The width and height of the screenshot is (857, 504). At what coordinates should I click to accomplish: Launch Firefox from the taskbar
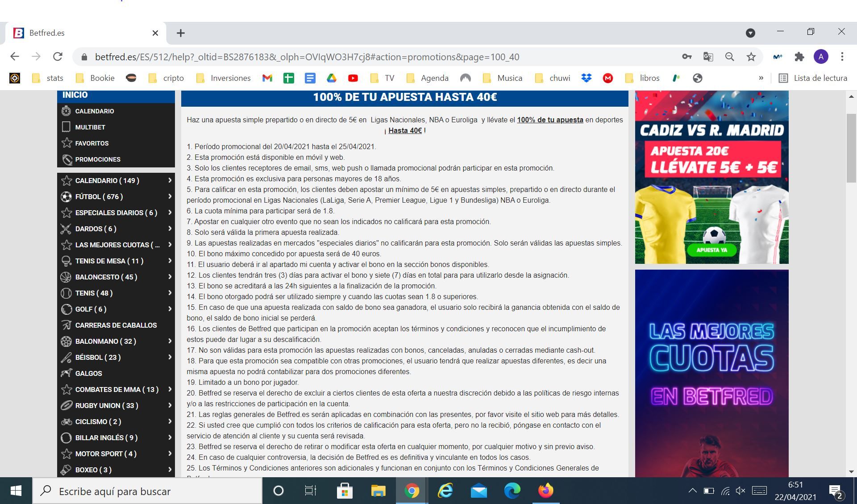click(545, 491)
